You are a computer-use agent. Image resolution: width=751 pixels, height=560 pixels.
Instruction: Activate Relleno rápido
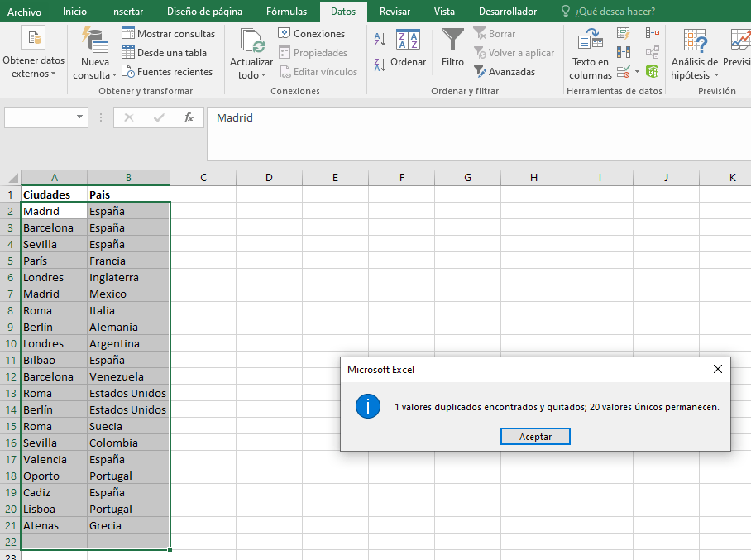click(622, 34)
